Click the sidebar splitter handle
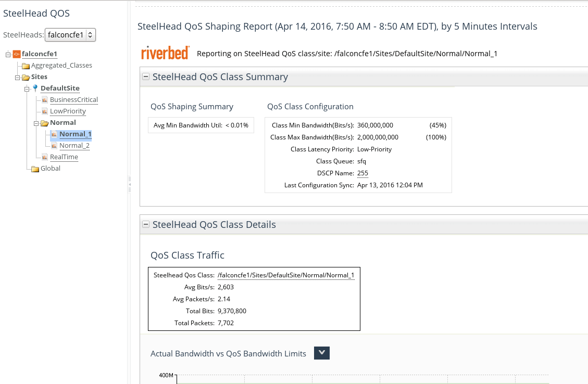This screenshot has width=588, height=384. point(130,184)
